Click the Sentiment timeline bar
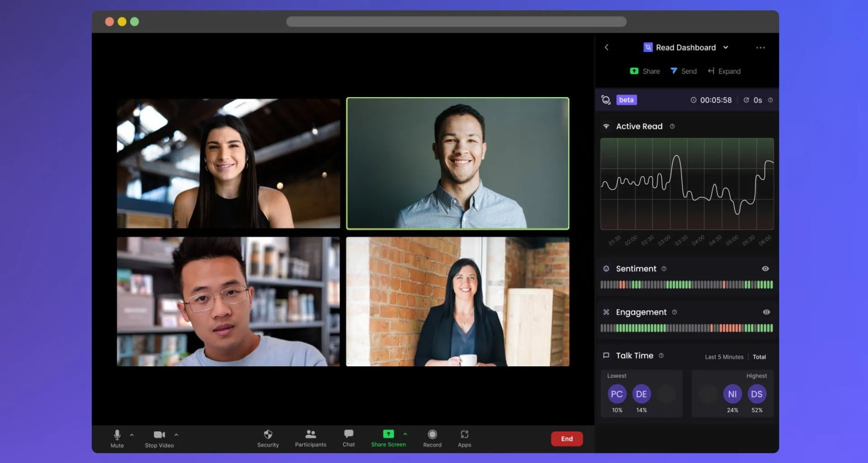The image size is (868, 463). tap(686, 285)
